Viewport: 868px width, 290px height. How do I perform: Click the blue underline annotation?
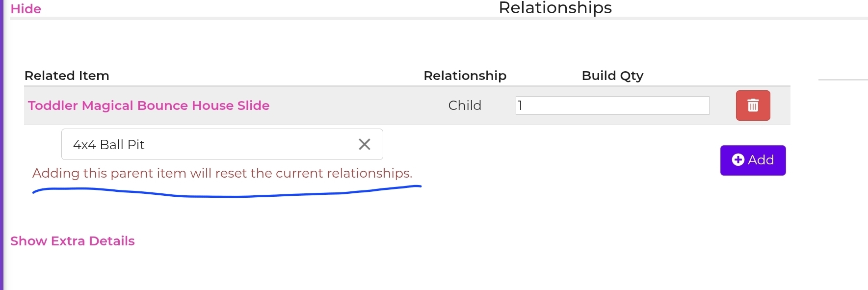click(226, 196)
